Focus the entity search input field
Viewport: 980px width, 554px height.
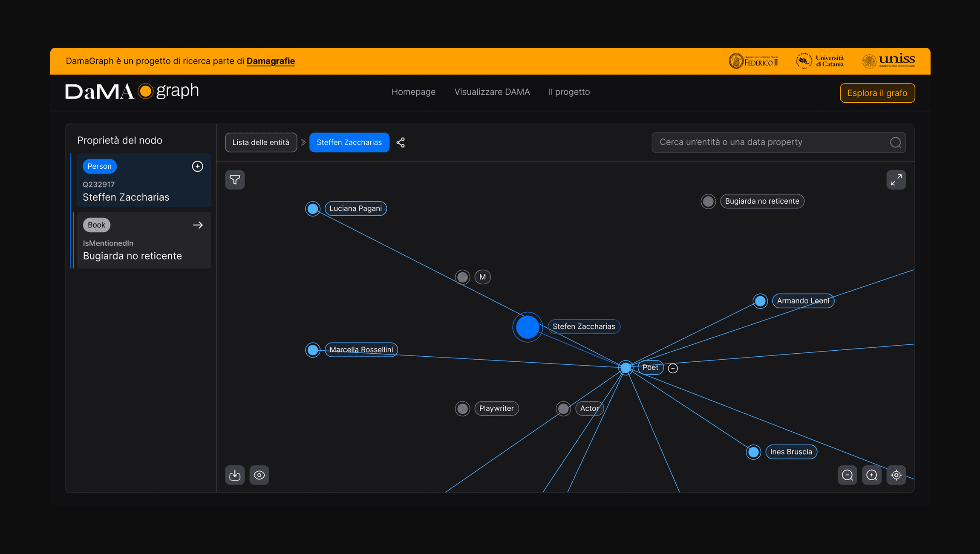767,142
